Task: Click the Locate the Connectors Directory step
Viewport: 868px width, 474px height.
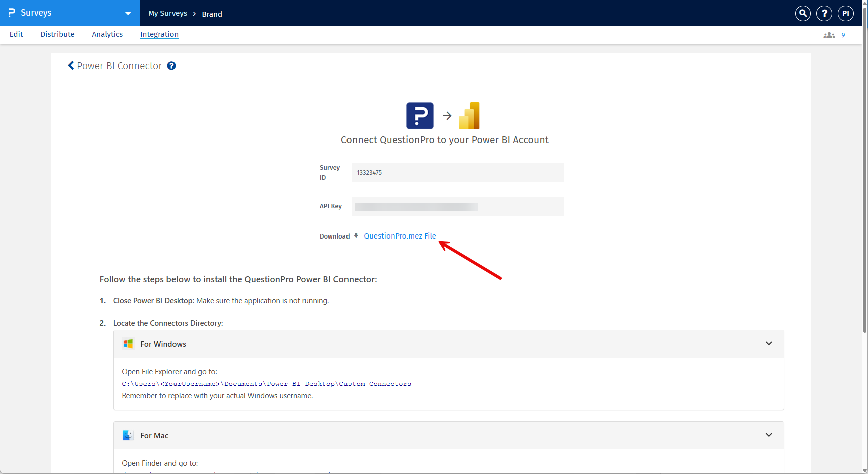Action: (168, 323)
